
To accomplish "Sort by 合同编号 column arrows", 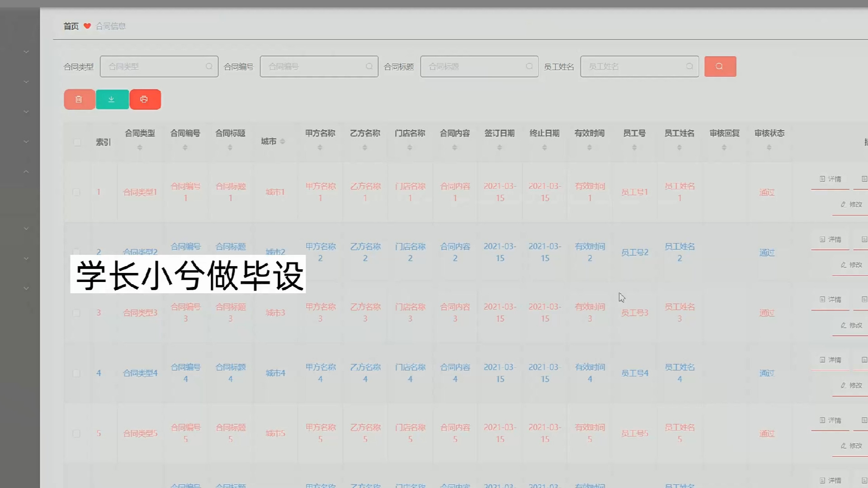I will (x=185, y=147).
